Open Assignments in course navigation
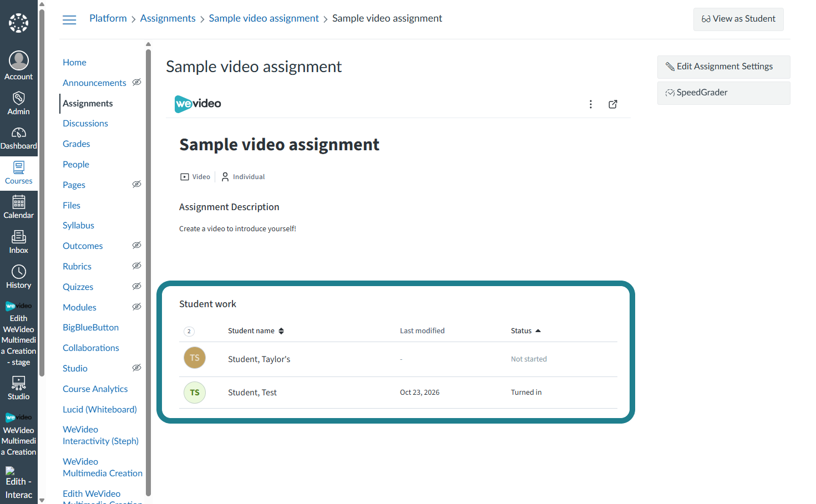Viewport: 816px width, 504px height. click(x=88, y=103)
